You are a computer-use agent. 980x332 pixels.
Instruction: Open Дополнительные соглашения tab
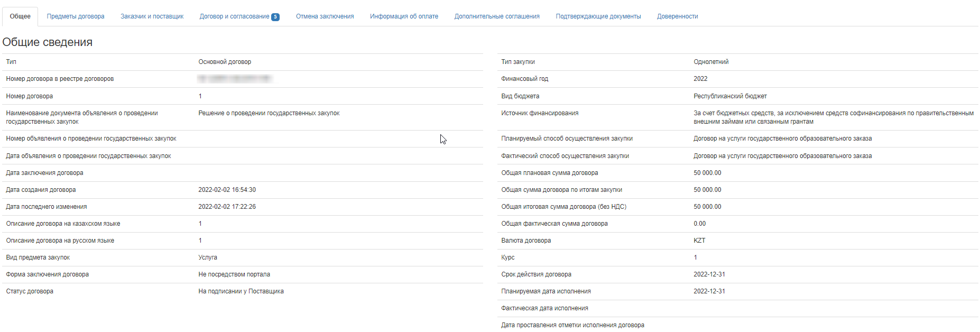pyautogui.click(x=497, y=16)
